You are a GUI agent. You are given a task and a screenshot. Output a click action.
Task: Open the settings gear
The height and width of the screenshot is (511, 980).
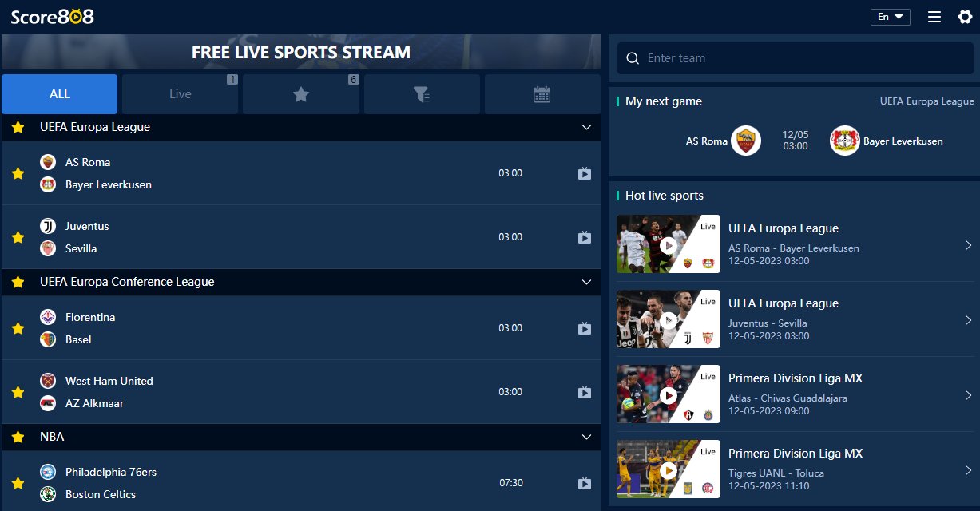tap(966, 16)
